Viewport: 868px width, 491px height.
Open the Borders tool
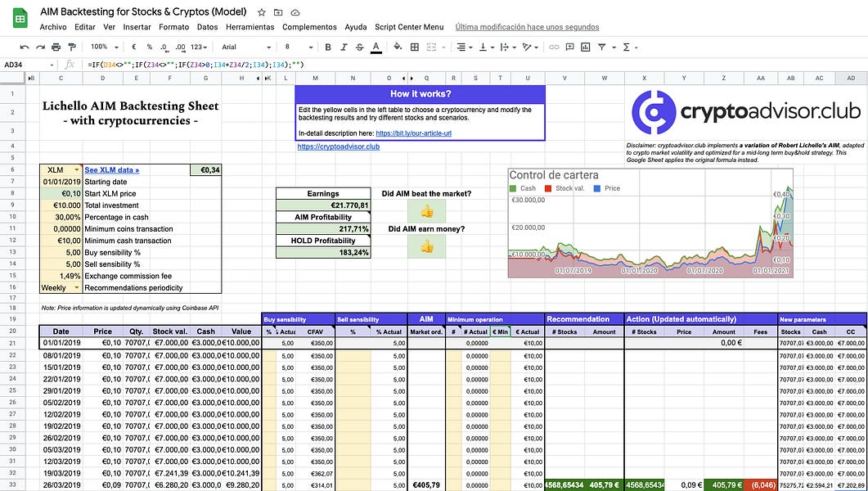pyautogui.click(x=414, y=47)
